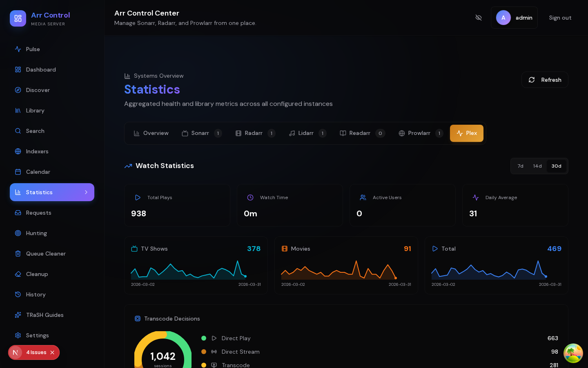Click the palm tree avatar badge
Viewport: 588px width, 368px height.
click(x=573, y=353)
